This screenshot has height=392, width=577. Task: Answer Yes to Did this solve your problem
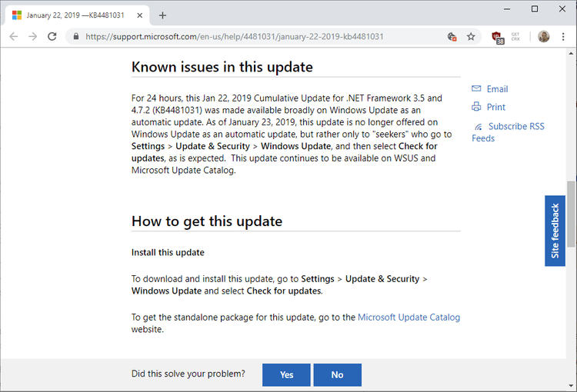[x=286, y=375]
